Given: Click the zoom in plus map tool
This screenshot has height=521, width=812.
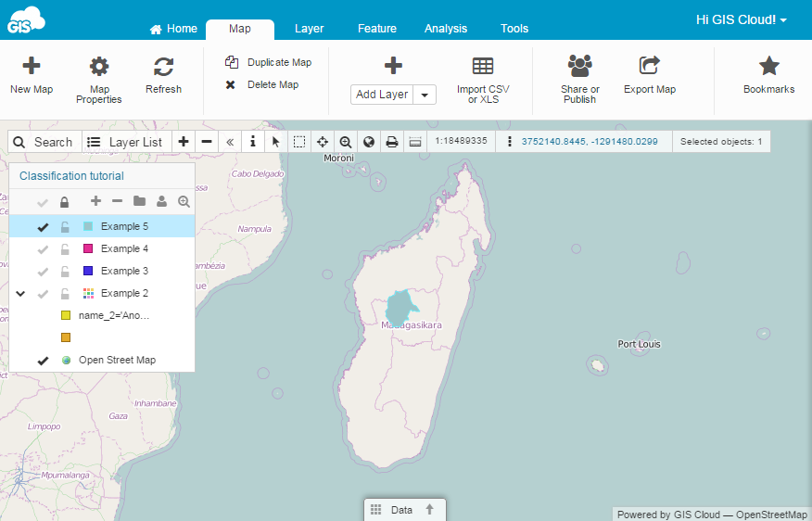Looking at the screenshot, I should (x=184, y=142).
